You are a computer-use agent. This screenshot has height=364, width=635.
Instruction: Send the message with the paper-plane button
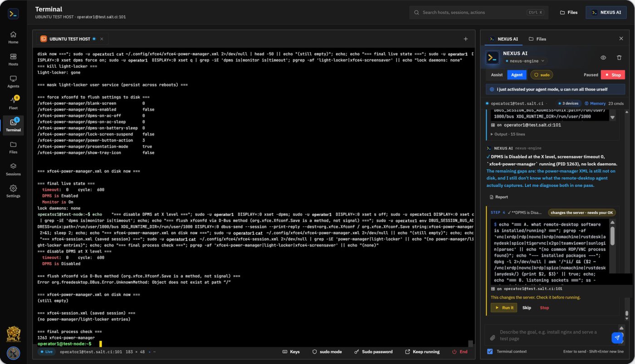pyautogui.click(x=617, y=338)
